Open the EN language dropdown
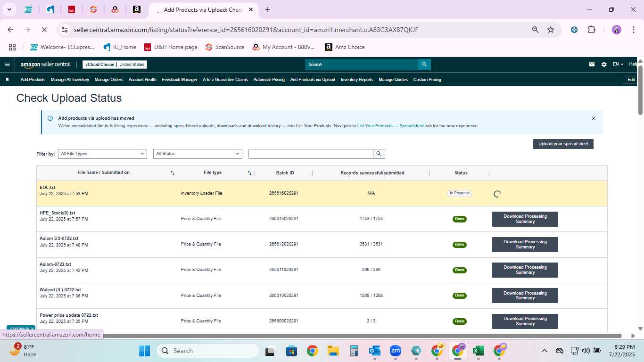The width and height of the screenshot is (644, 362). tap(618, 65)
